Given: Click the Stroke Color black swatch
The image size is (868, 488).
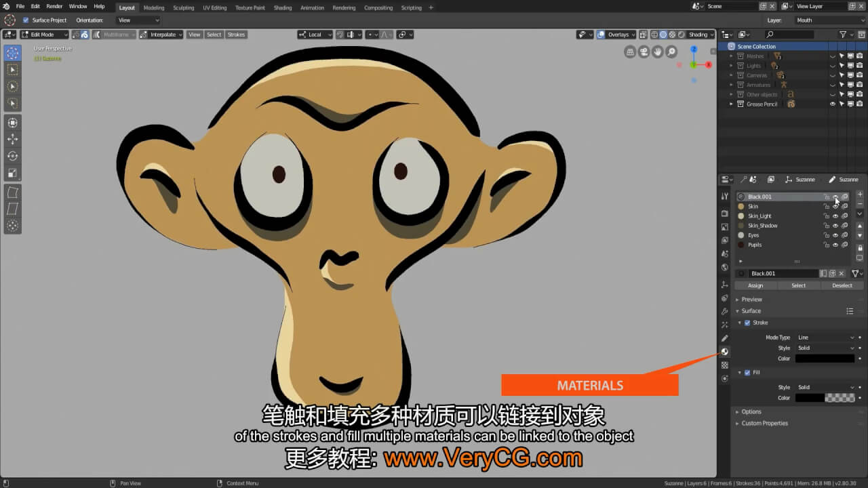Looking at the screenshot, I should (825, 359).
